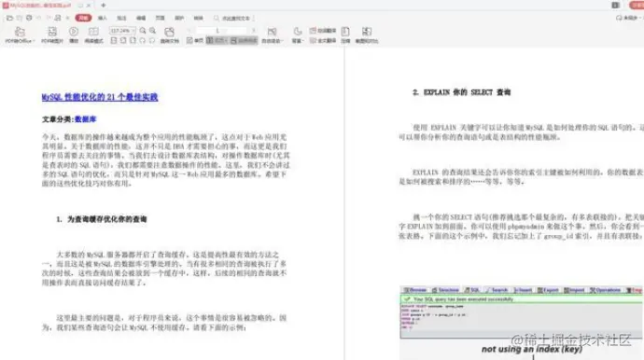Click the 截图和对比 screenshot icon
This screenshot has height=360, width=644.
367,32
